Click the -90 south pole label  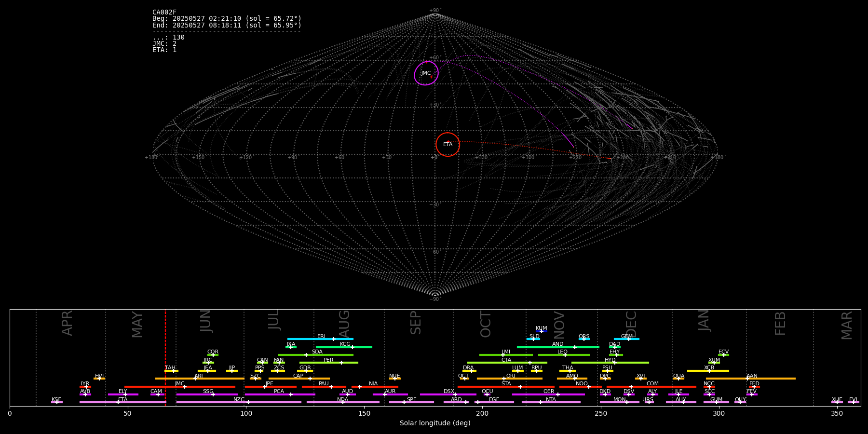coord(434,299)
